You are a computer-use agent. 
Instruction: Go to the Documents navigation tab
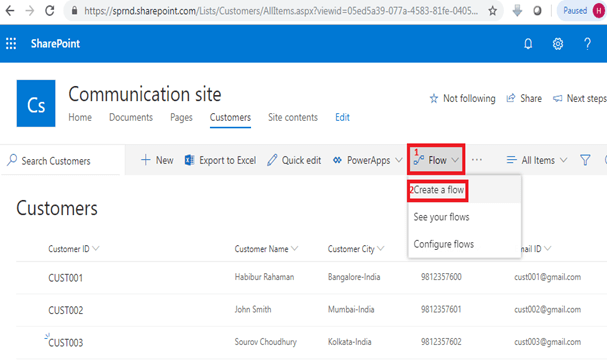click(x=131, y=117)
